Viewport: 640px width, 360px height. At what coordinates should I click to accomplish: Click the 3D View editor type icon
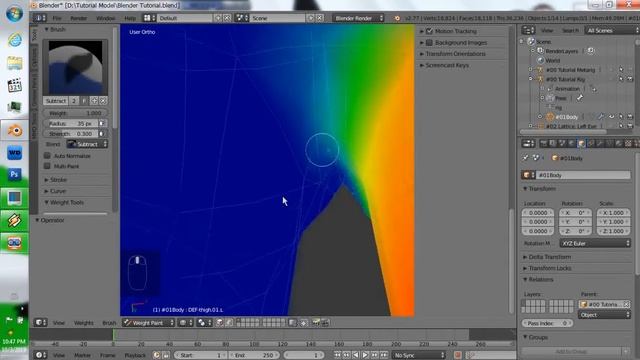pyautogui.click(x=40, y=322)
